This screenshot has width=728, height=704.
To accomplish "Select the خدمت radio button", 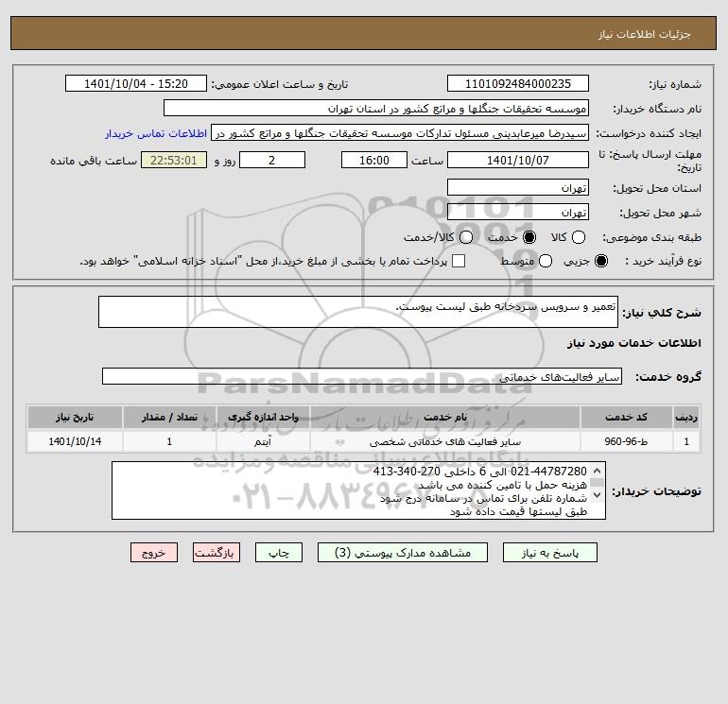I will (x=529, y=237).
